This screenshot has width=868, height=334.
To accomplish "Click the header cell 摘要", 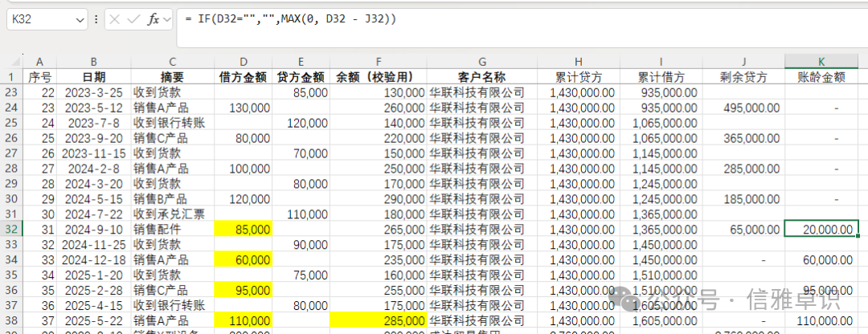I will coord(173,76).
